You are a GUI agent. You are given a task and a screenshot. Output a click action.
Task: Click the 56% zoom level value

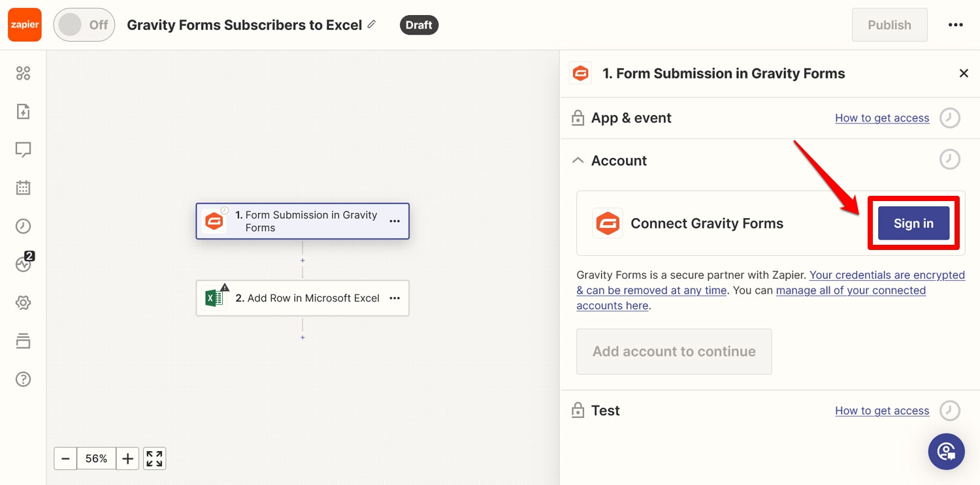pos(97,459)
